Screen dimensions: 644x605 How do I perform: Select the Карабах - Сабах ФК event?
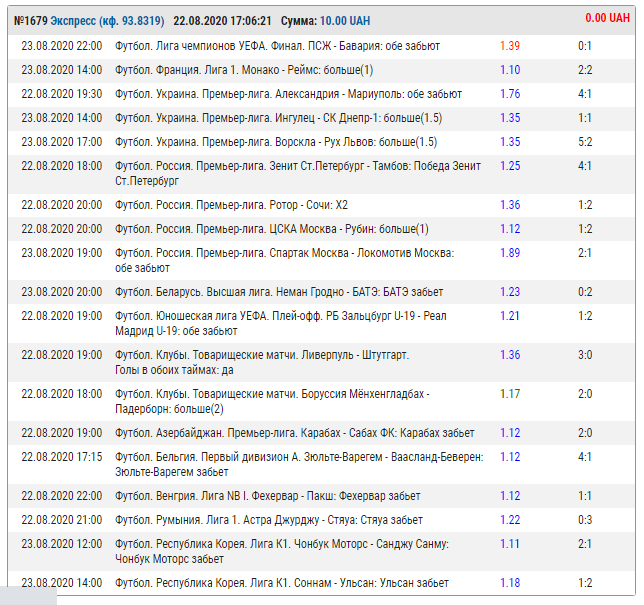(x=321, y=433)
